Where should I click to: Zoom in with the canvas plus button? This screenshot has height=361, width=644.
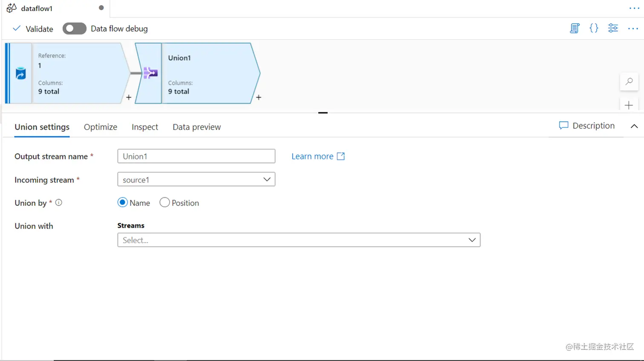[629, 105]
